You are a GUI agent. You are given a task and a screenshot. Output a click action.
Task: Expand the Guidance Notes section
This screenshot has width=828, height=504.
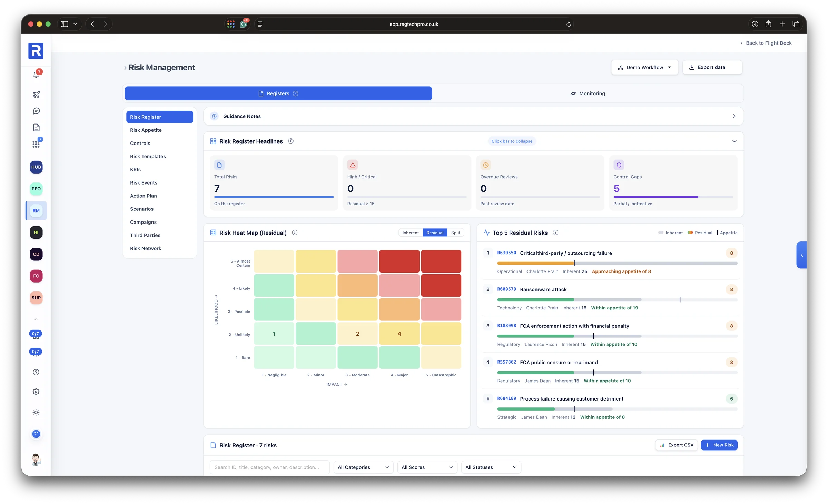(473, 116)
